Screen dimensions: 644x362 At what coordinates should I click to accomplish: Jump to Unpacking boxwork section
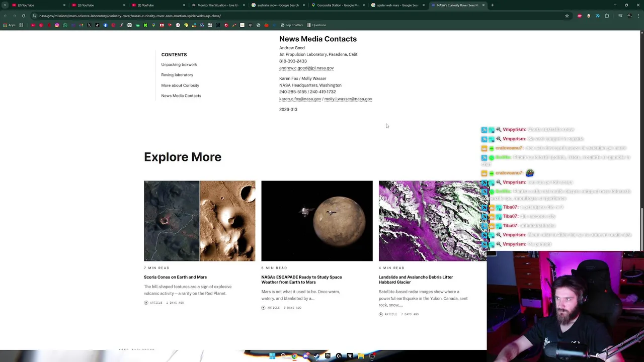[x=179, y=64]
